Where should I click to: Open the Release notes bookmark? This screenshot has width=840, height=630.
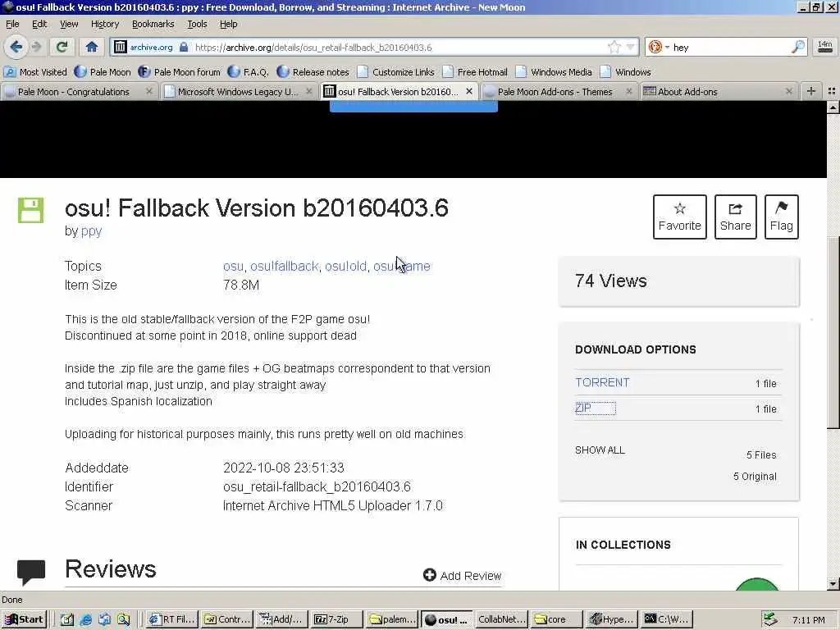coord(313,72)
